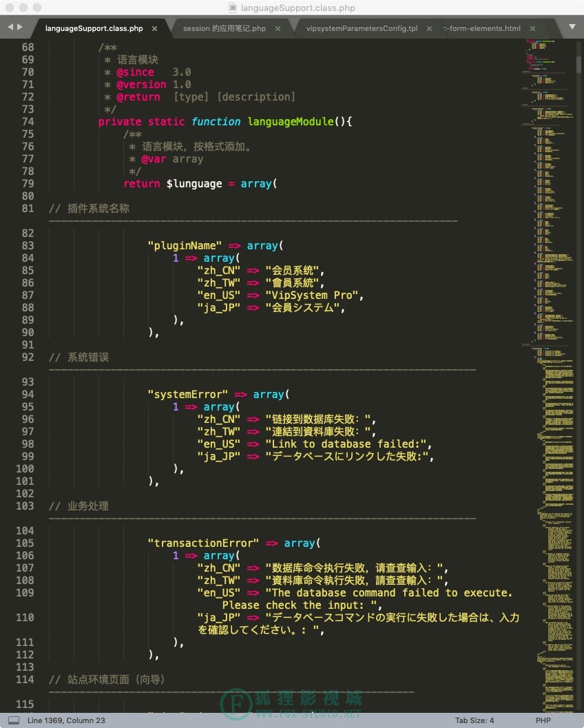Click the @since doc tag
The height and width of the screenshot is (728, 584).
pos(135,72)
